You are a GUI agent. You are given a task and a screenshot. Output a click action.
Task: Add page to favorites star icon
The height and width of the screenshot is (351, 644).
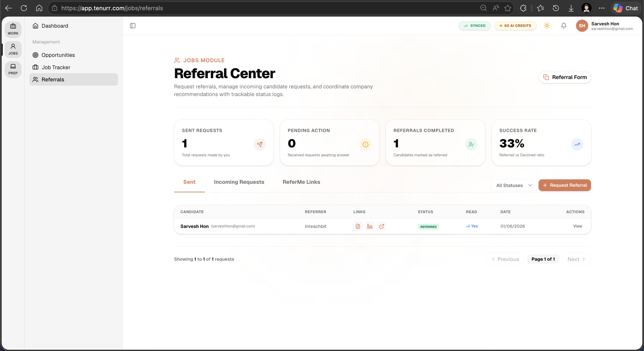coord(507,8)
